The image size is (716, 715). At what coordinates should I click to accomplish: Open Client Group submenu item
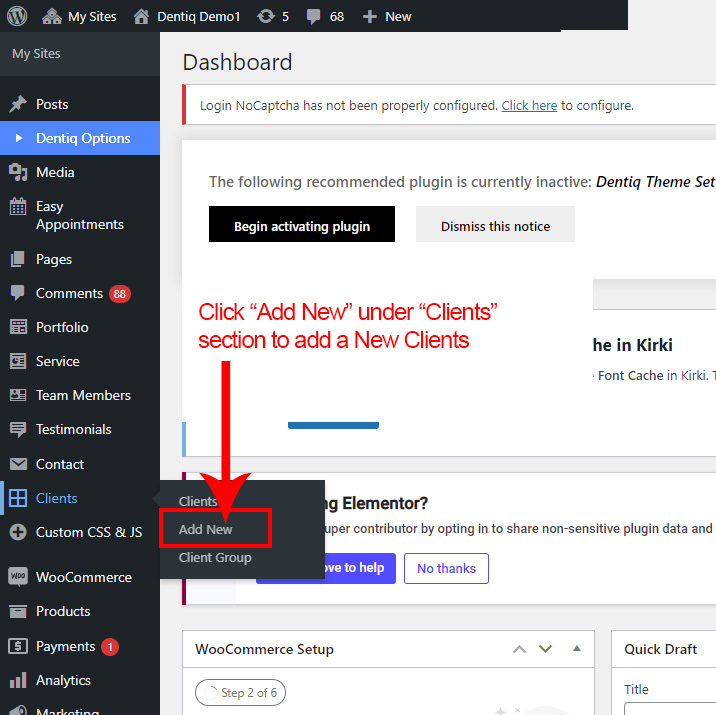click(x=215, y=557)
